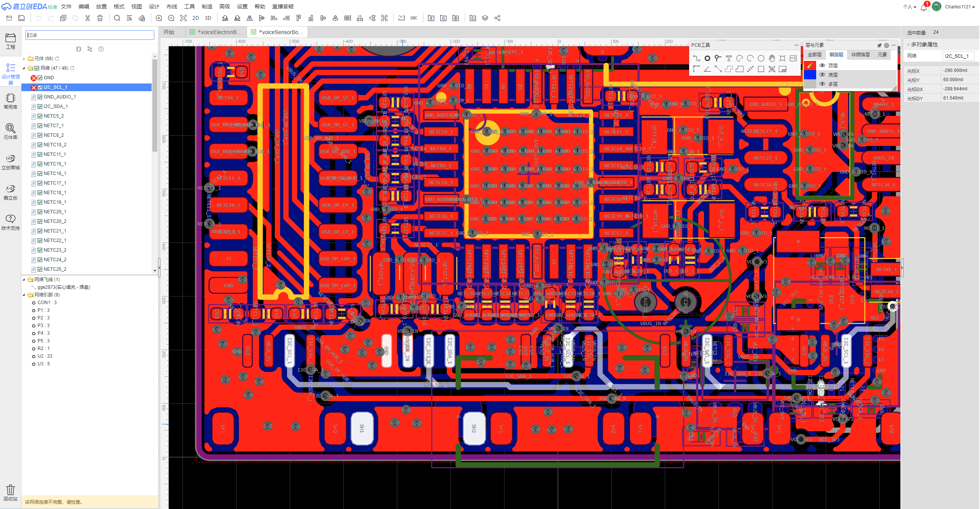Click the 顶层 red color swatch
The image size is (980, 509).
809,65
